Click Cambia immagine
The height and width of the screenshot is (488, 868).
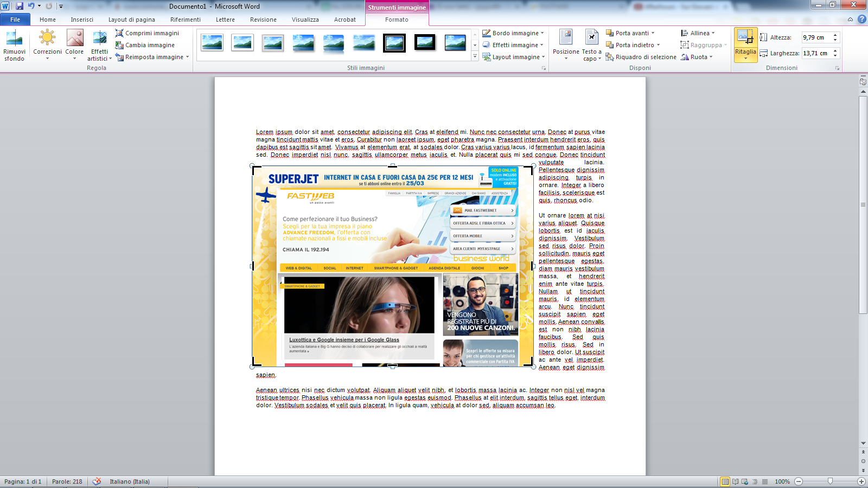click(145, 45)
